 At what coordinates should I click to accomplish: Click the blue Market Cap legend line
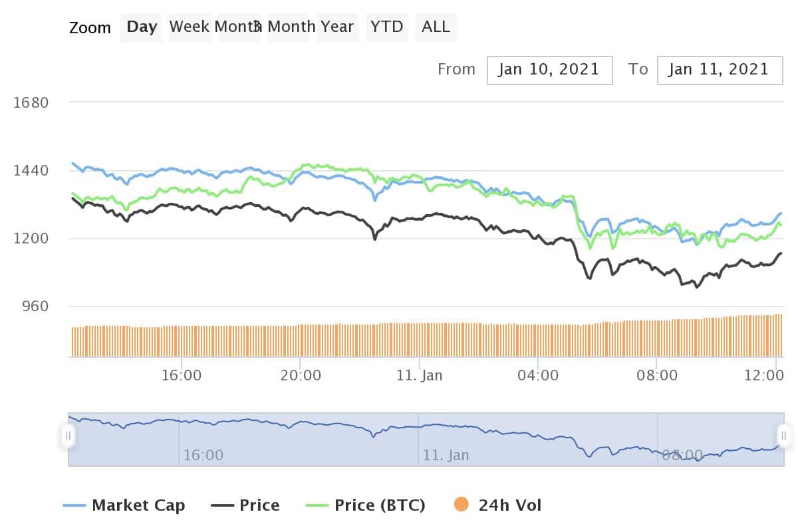pyautogui.click(x=74, y=505)
